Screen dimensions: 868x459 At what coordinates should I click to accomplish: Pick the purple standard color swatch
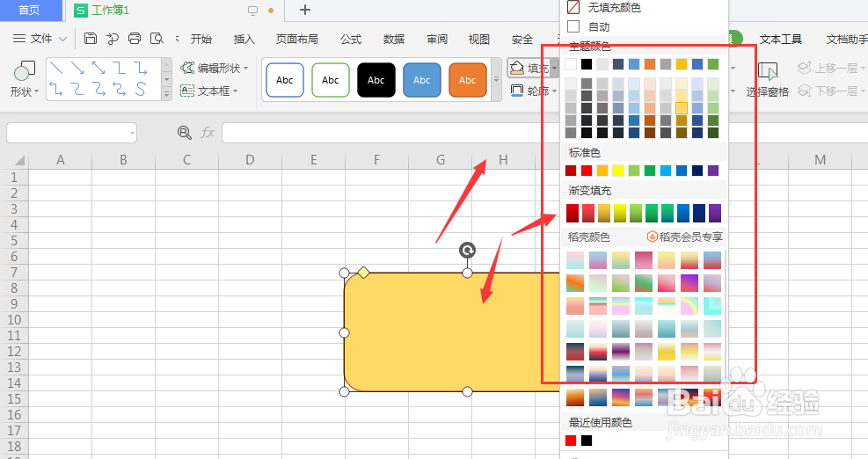(x=713, y=171)
